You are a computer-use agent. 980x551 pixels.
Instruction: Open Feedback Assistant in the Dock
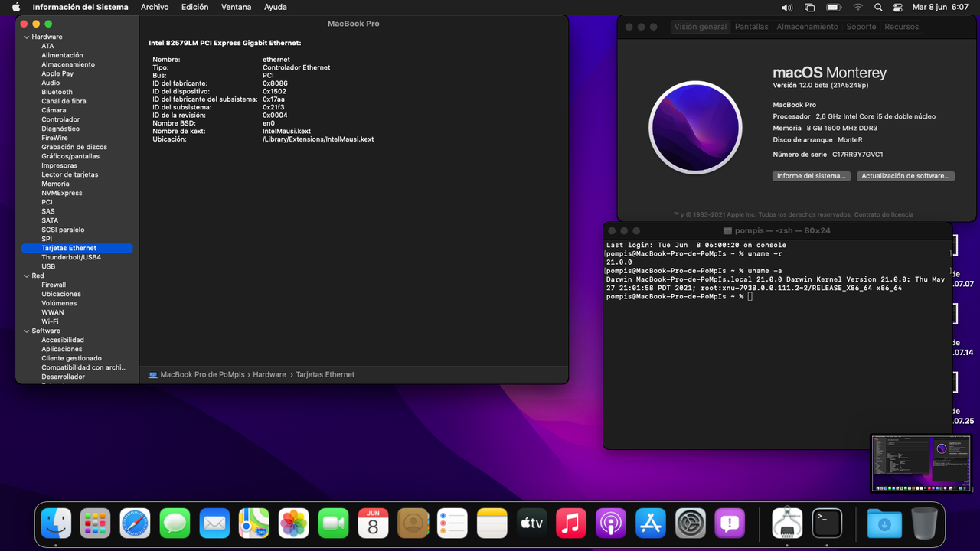pos(730,523)
